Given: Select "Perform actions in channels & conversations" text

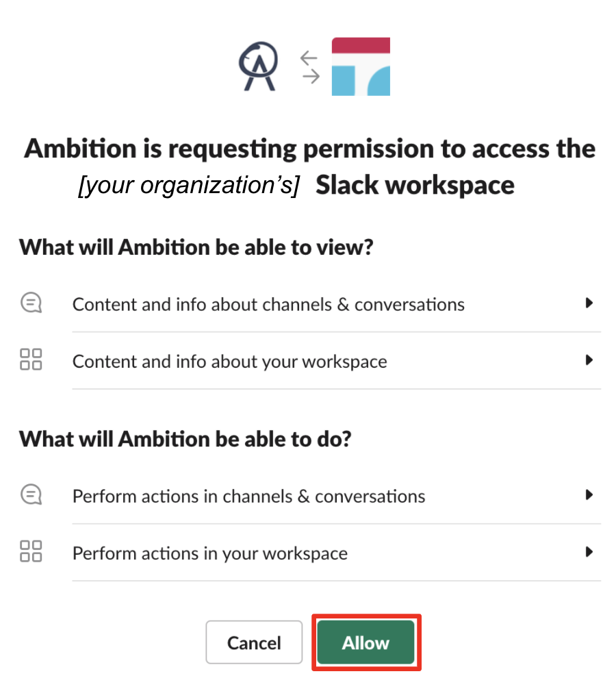Looking at the screenshot, I should coord(248,496).
